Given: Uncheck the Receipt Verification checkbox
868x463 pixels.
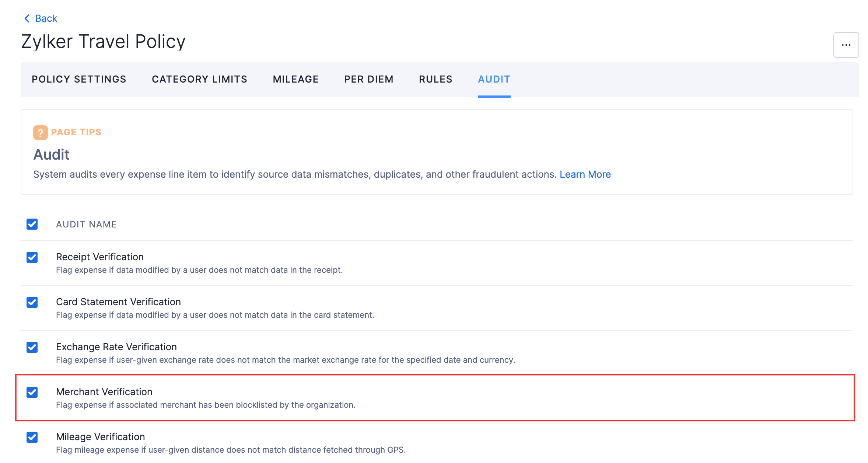Looking at the screenshot, I should [32, 257].
